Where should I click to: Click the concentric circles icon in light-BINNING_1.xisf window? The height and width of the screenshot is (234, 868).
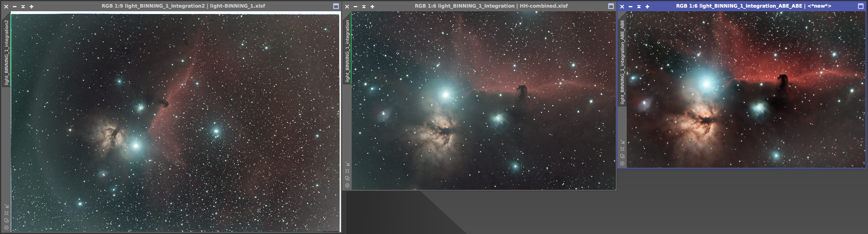[x=6, y=228]
